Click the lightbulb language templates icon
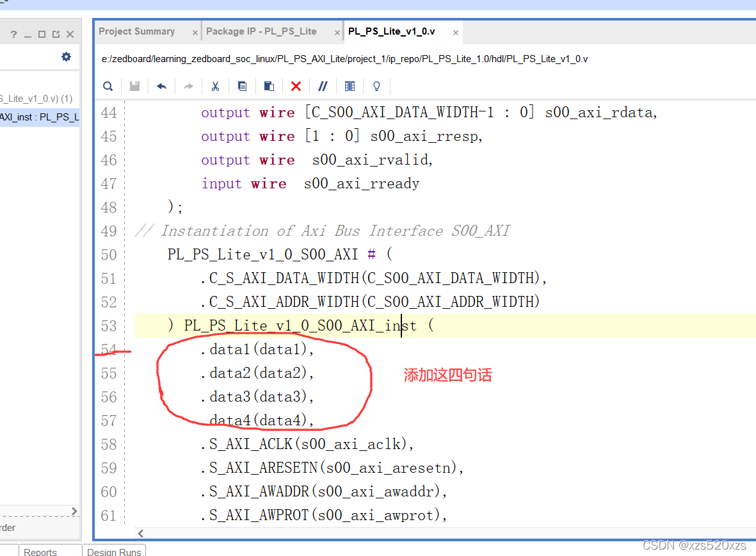 pos(376,86)
